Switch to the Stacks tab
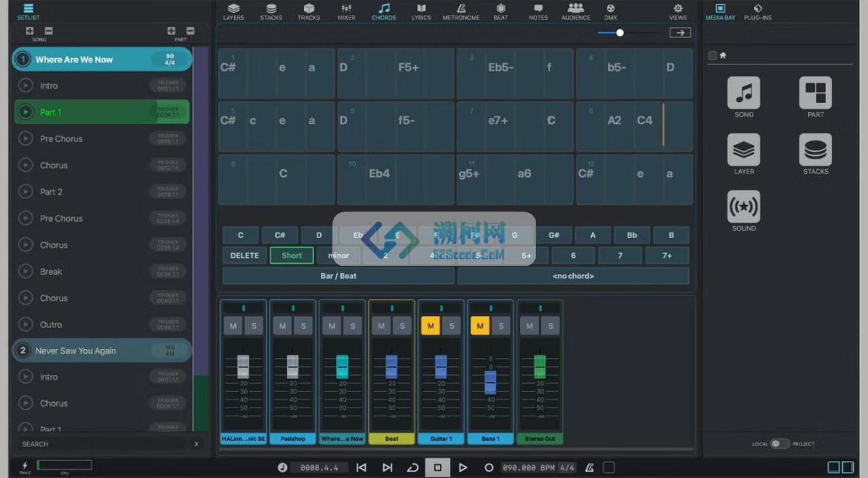The width and height of the screenshot is (868, 478). pyautogui.click(x=271, y=11)
